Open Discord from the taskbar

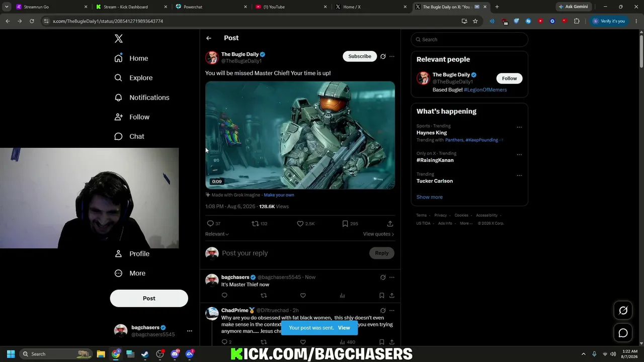coord(175,354)
